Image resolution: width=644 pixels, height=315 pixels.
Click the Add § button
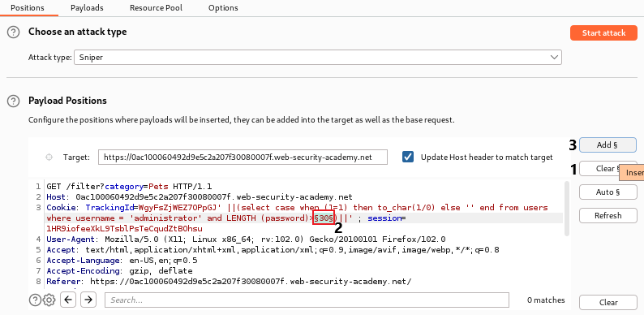[x=608, y=145]
